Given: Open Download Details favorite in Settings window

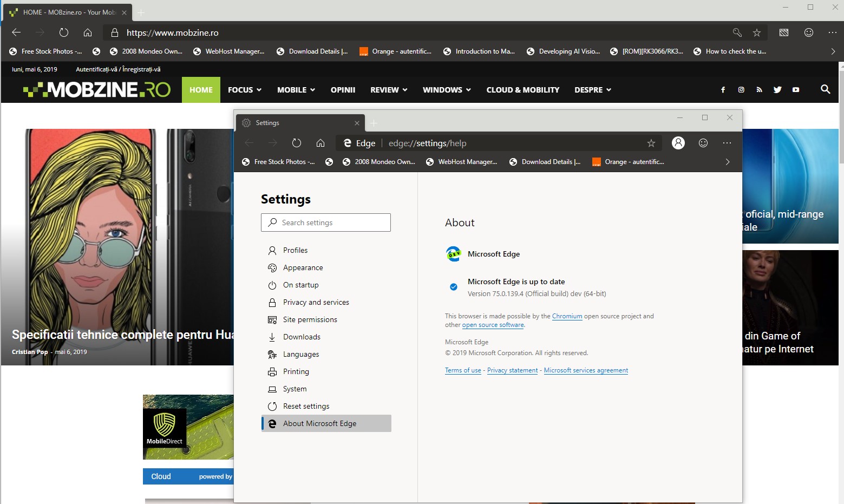Looking at the screenshot, I should tap(545, 162).
